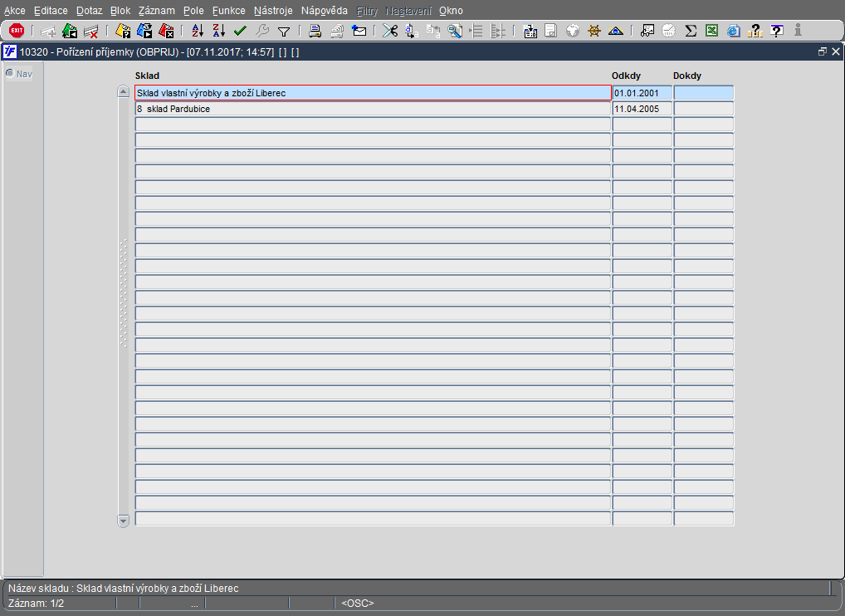This screenshot has height=616, width=845.
Task: Open the Funkce menu
Action: [228, 11]
